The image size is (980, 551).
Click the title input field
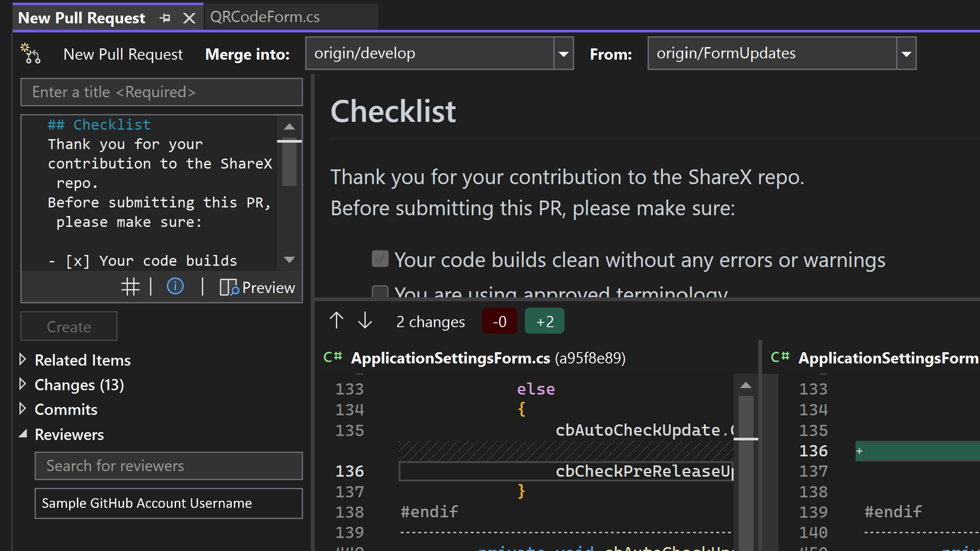click(161, 92)
